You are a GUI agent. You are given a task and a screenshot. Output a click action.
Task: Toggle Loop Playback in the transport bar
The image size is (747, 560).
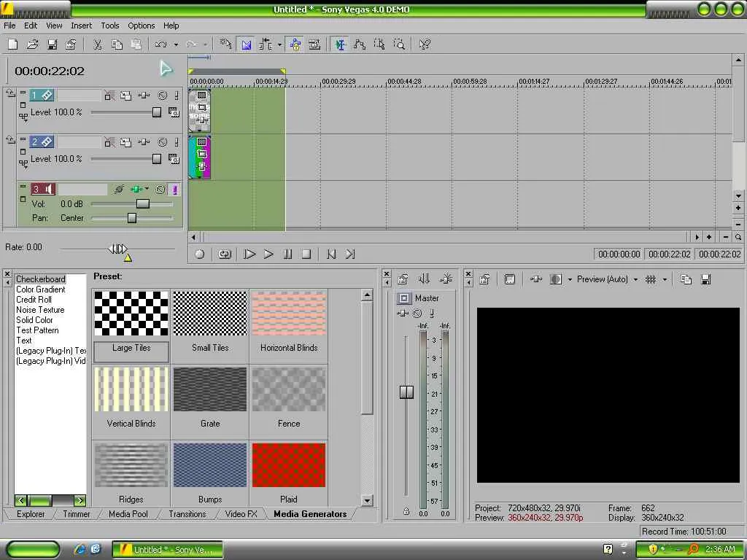click(225, 254)
